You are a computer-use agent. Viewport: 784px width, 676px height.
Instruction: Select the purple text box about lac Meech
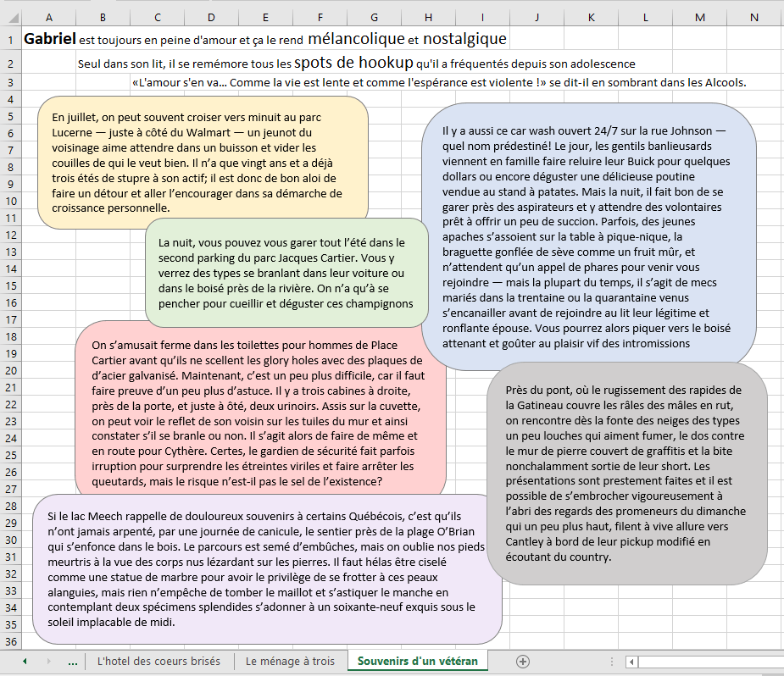pos(267,568)
